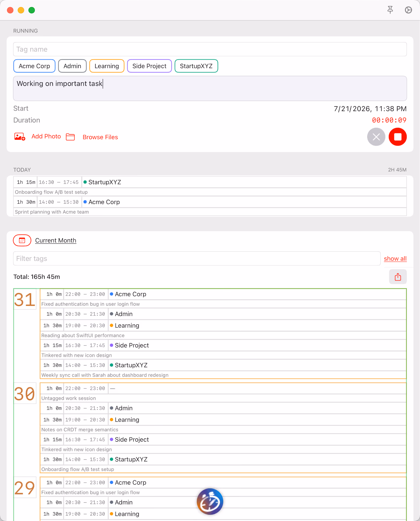Viewport: 420px width, 521px height.
Task: Open the calendar date range picker
Action: [x=22, y=240]
